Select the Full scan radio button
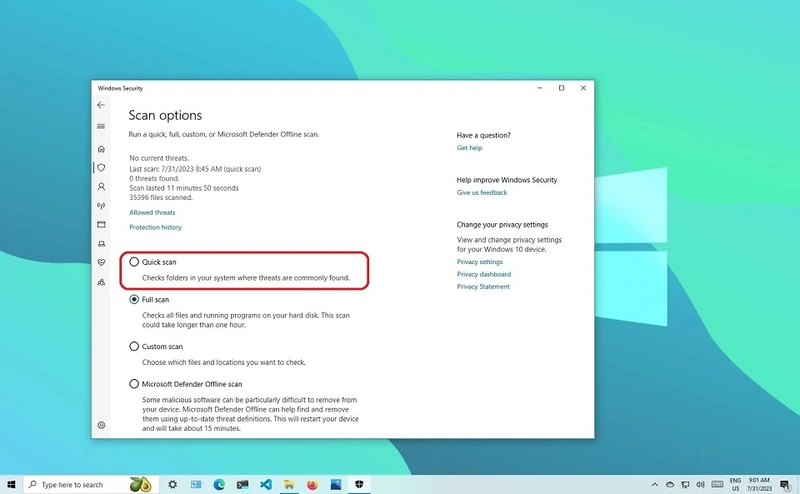This screenshot has width=800, height=494. tap(134, 300)
